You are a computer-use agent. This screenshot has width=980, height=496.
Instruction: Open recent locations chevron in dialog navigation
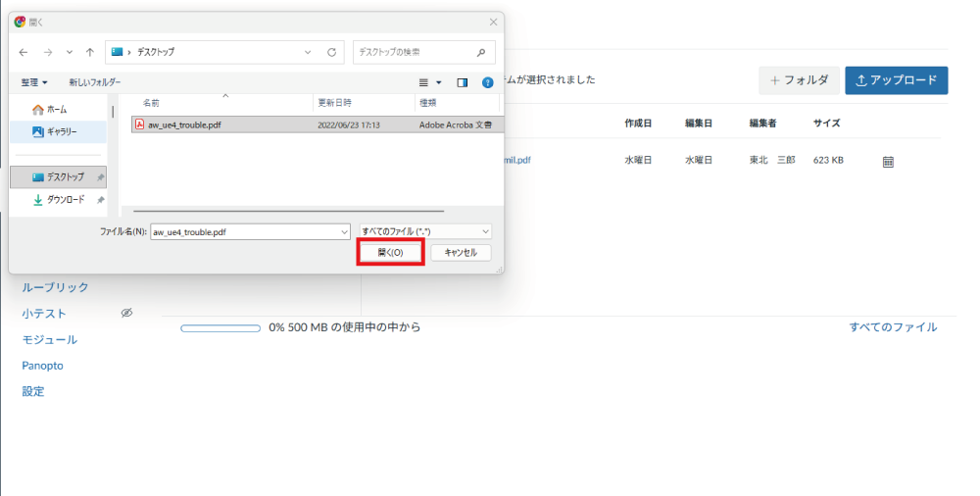tap(70, 53)
